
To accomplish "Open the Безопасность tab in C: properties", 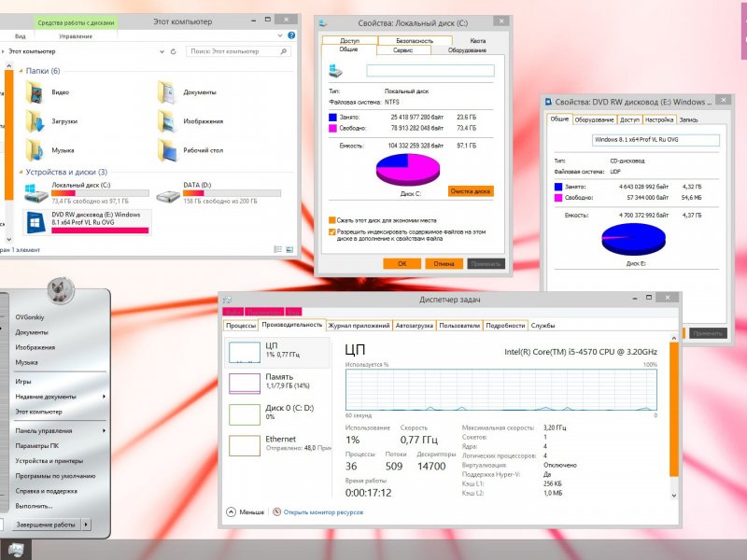I will point(415,40).
